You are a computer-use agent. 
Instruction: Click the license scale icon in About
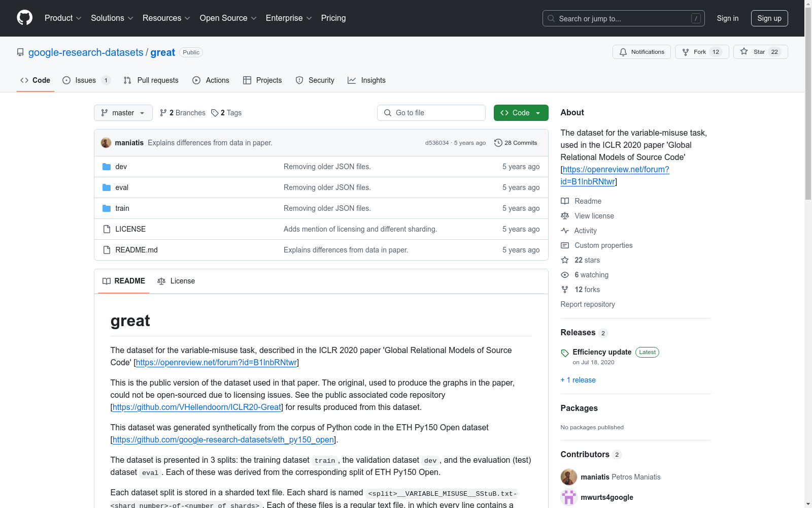click(565, 216)
